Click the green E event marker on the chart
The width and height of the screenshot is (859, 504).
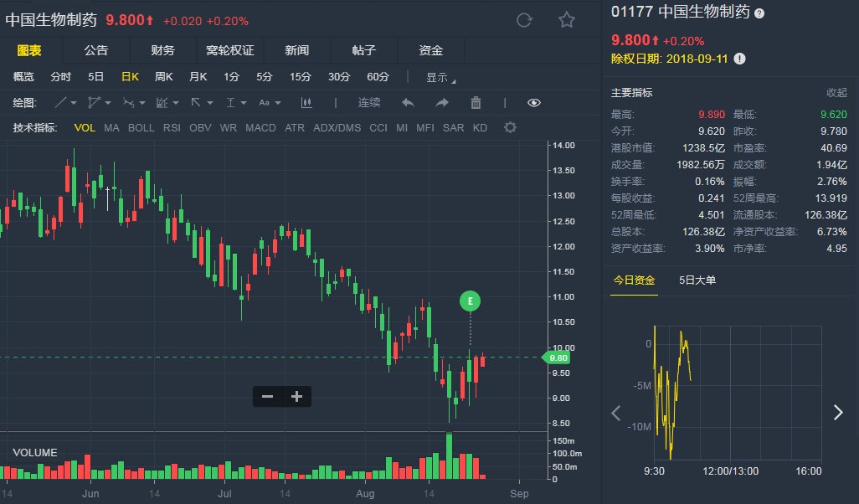(471, 301)
